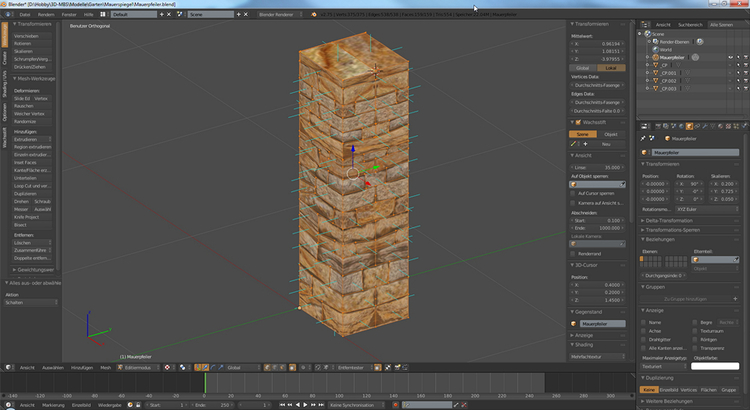Image resolution: width=750 pixels, height=410 pixels.
Task: Play animation in timeline
Action: pos(305,405)
